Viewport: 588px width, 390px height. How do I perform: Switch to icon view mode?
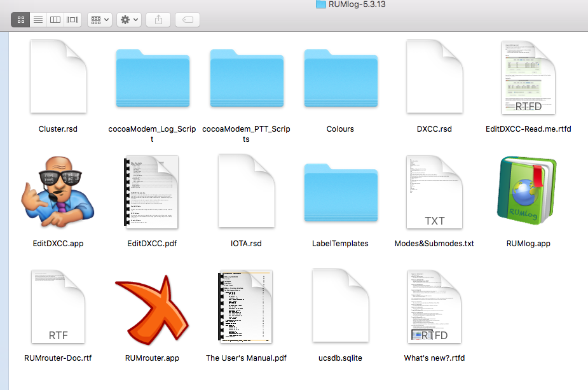20,20
